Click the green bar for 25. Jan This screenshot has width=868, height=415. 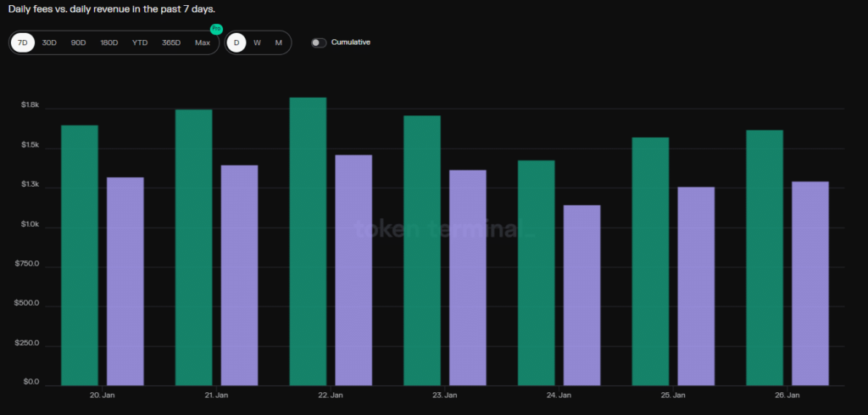tap(650, 261)
